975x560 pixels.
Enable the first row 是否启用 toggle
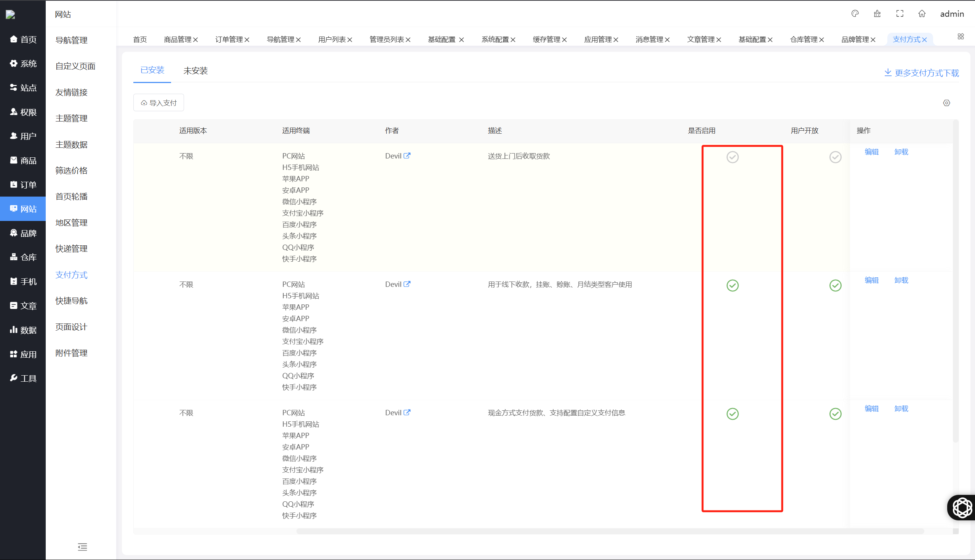point(732,157)
